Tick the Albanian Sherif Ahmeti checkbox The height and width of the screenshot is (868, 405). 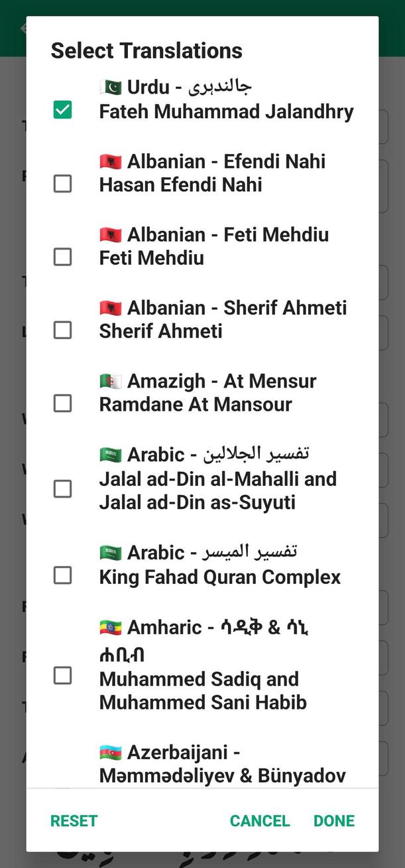point(62,330)
